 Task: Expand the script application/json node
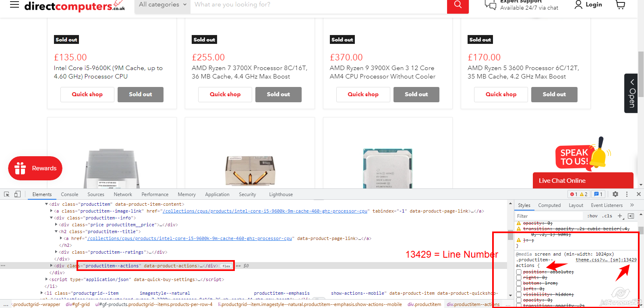point(47,279)
